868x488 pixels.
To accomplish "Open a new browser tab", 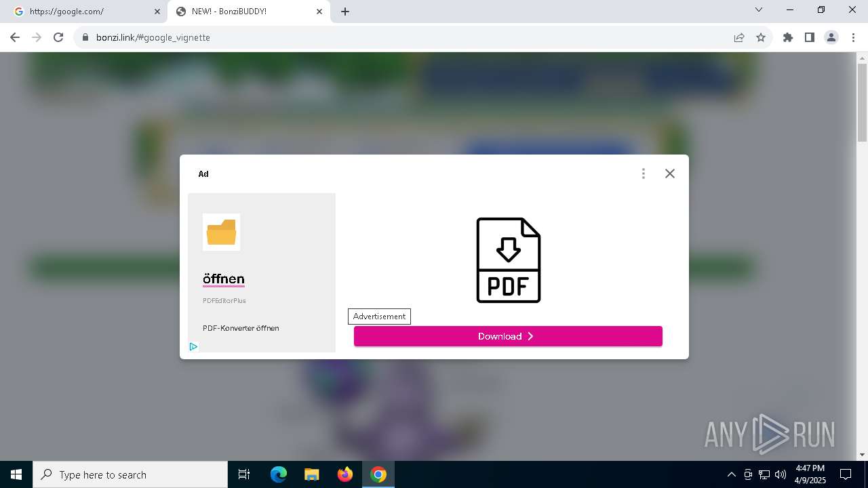I will pos(345,12).
